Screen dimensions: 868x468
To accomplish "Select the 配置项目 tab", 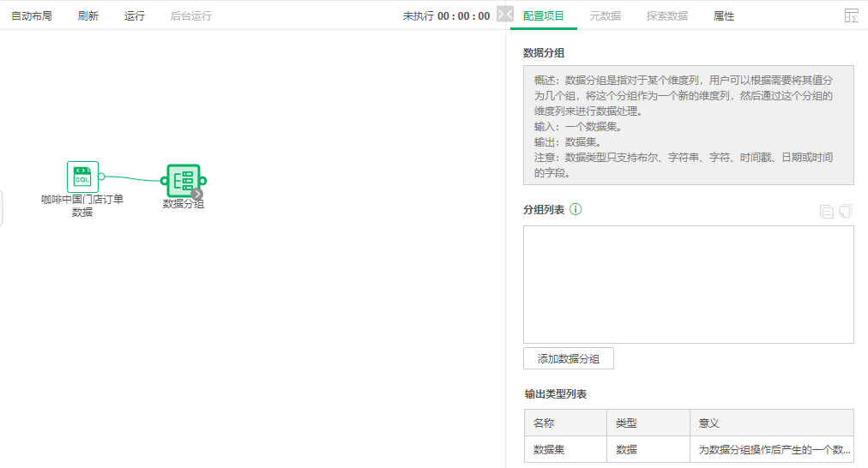I will (x=544, y=16).
